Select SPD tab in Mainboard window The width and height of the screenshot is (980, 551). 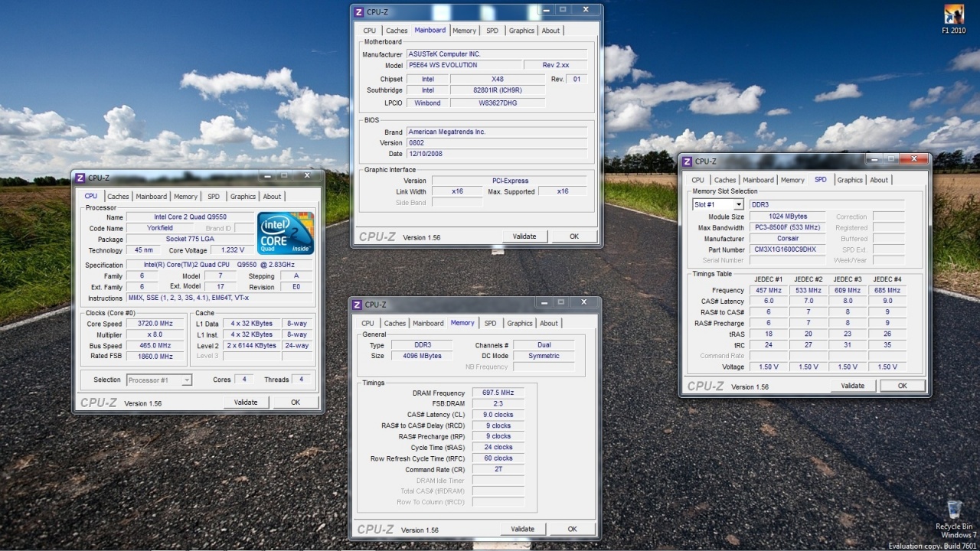tap(492, 31)
